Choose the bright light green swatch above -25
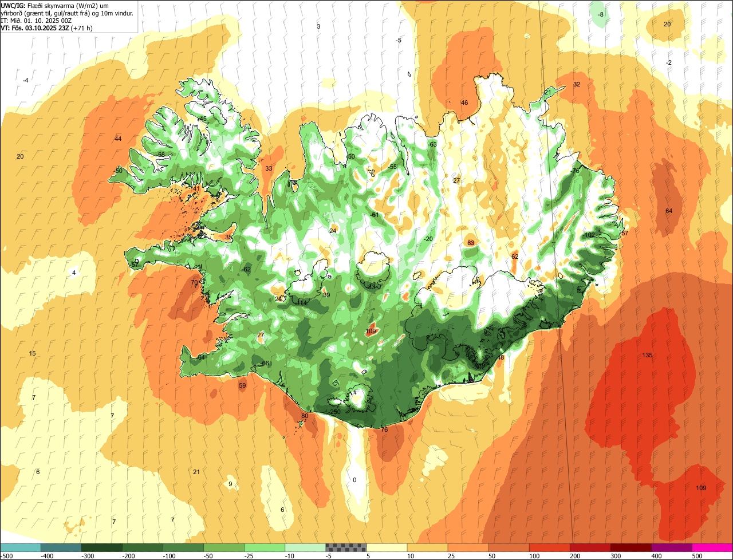This screenshot has height=560, width=733. point(265,547)
